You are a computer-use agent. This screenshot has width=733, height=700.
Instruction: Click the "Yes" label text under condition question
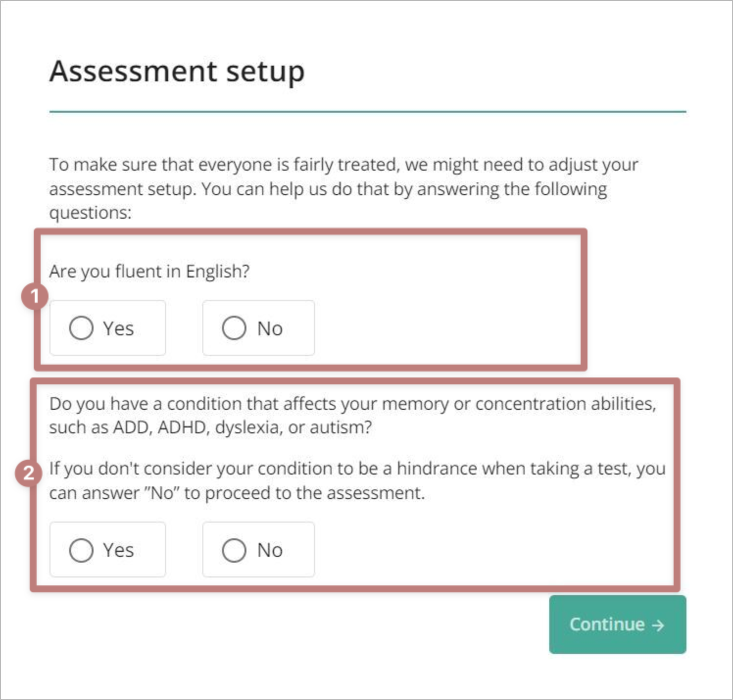pos(118,550)
